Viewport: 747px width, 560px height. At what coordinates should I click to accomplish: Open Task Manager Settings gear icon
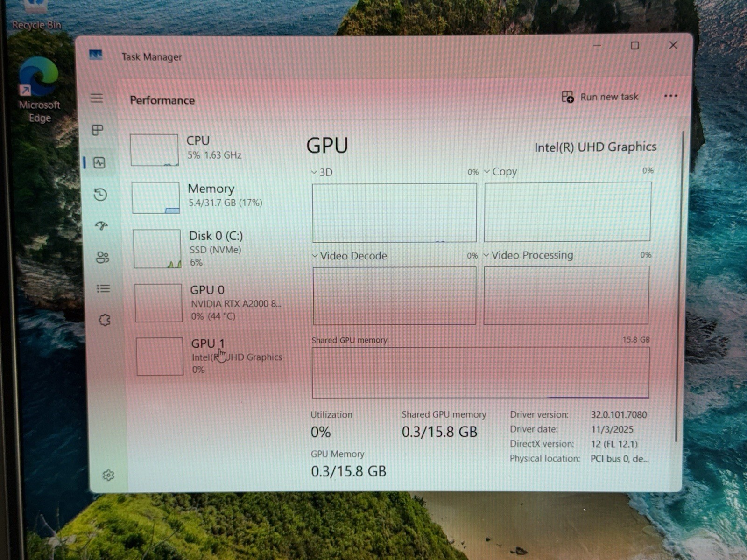coord(108,475)
